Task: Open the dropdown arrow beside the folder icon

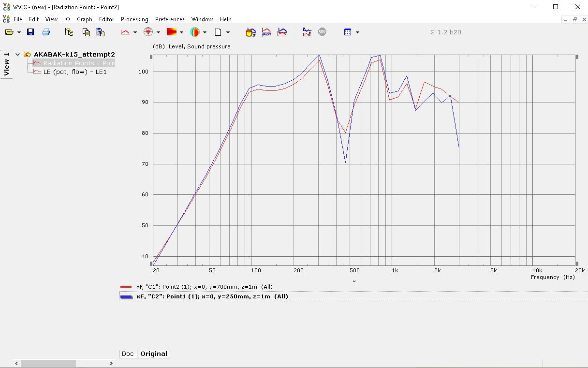Action: tap(19, 32)
